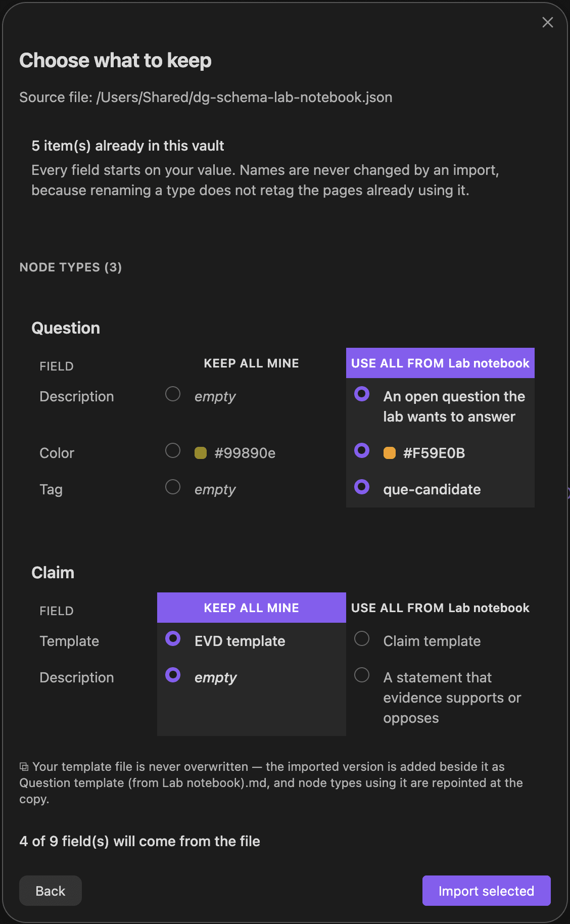Select #F59E0B color radio button

point(362,450)
